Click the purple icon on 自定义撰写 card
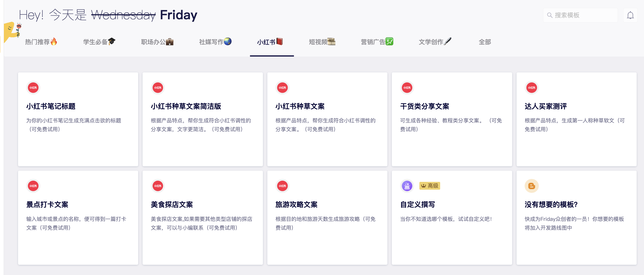644x275 pixels. tap(407, 186)
